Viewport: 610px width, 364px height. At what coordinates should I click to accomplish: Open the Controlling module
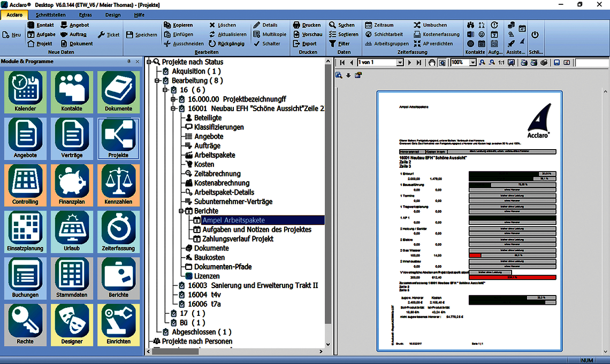pos(25,185)
